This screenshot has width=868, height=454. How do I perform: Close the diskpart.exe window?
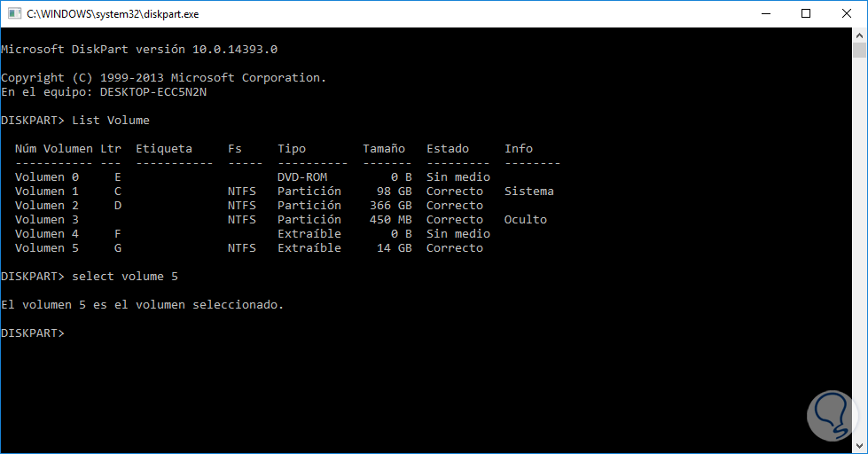(x=846, y=14)
